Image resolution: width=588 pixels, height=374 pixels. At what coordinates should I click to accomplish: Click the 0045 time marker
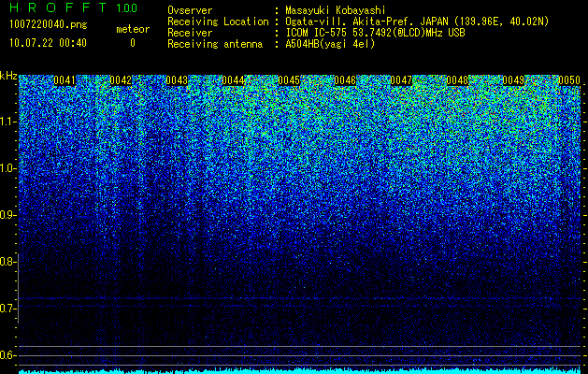[289, 80]
